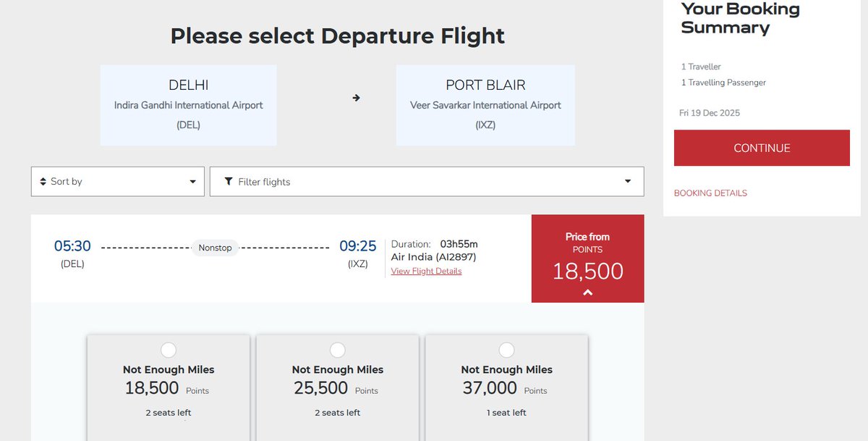Click the PORT BLAIR arrival airport card
The image size is (868, 441).
pyautogui.click(x=485, y=105)
